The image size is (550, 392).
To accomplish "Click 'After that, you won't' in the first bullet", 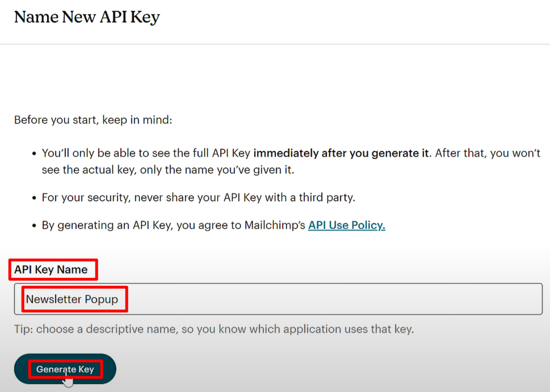I will (488, 153).
